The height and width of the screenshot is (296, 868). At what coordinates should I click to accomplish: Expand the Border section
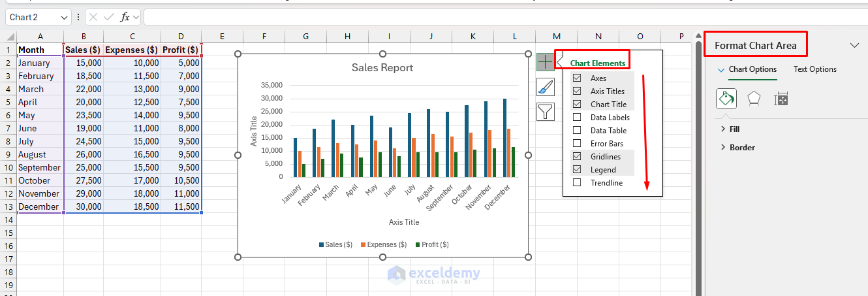tap(737, 147)
